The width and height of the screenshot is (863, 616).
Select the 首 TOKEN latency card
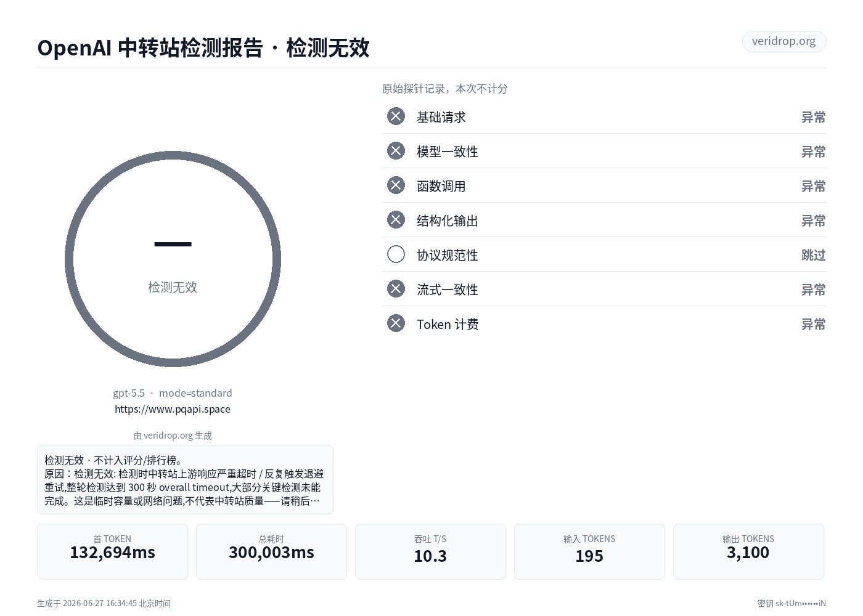click(112, 551)
